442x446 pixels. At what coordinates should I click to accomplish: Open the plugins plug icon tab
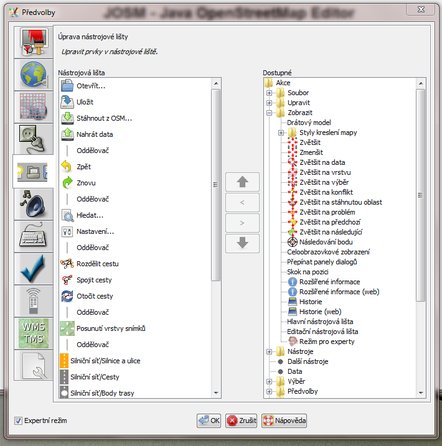tap(33, 139)
